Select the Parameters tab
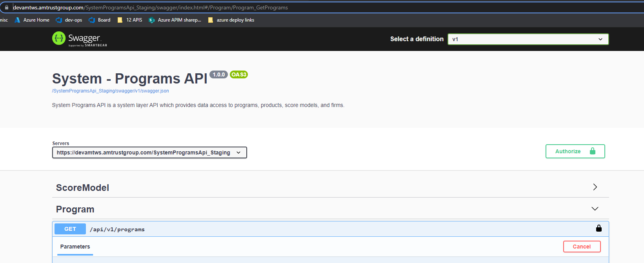Viewport: 644px width, 263px height. click(75, 247)
